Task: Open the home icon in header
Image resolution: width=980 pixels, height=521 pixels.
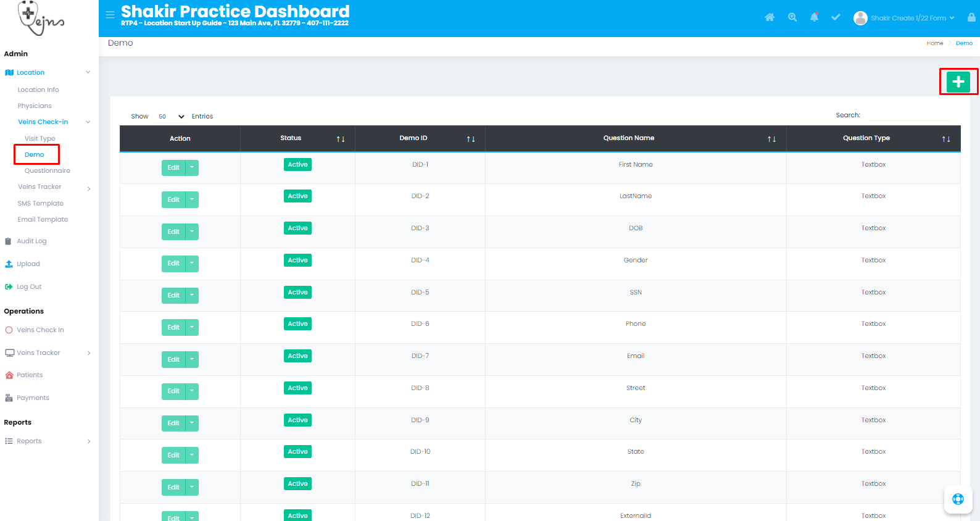Action: point(770,17)
